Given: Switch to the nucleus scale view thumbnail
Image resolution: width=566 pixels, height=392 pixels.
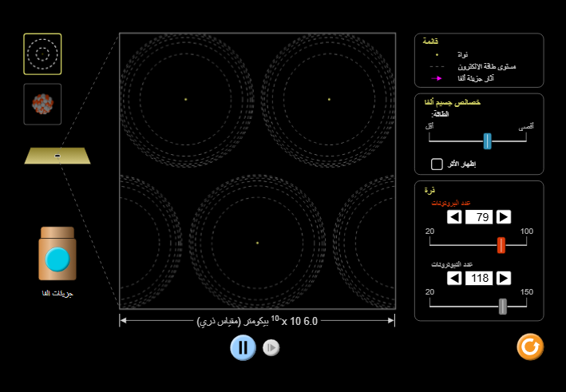Looking at the screenshot, I should [42, 104].
